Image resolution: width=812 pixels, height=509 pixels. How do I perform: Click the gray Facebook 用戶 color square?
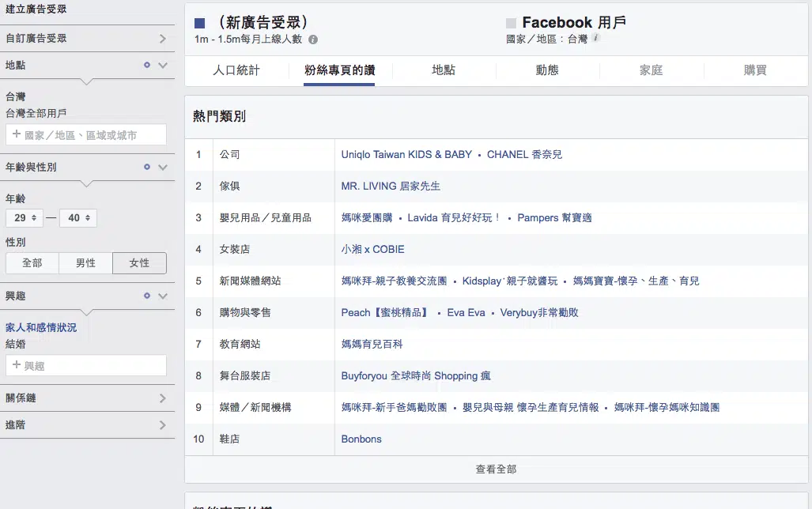[x=511, y=23]
